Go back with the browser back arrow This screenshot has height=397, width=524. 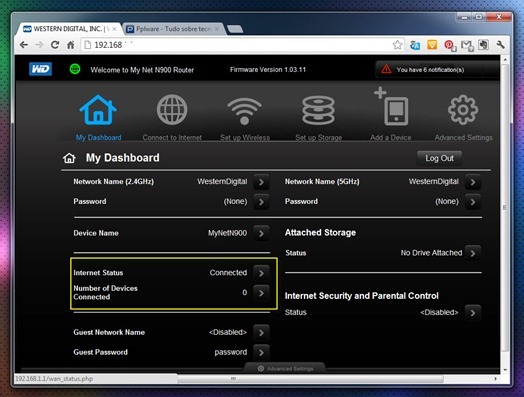(x=24, y=45)
